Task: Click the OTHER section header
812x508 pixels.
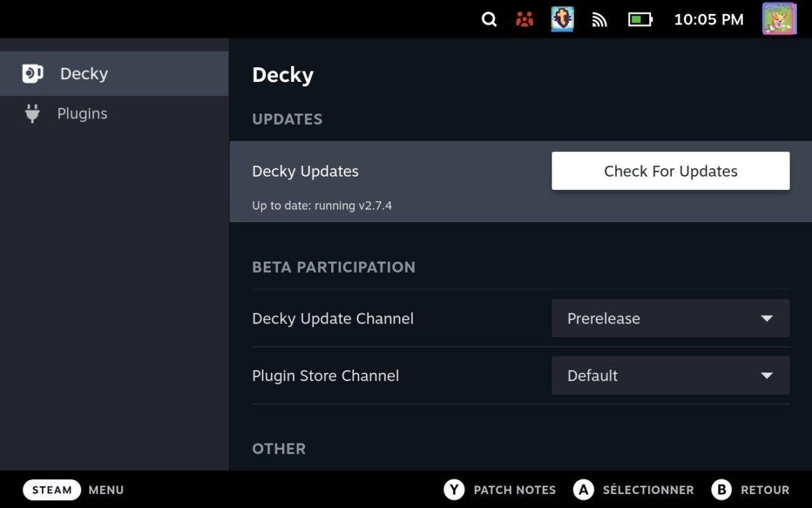Action: [x=279, y=449]
